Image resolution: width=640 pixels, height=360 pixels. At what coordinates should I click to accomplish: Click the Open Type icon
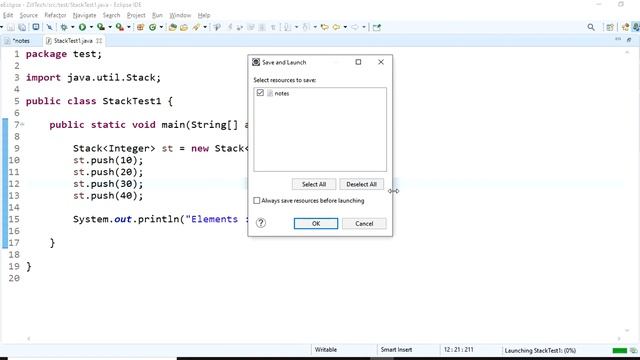coord(173,27)
